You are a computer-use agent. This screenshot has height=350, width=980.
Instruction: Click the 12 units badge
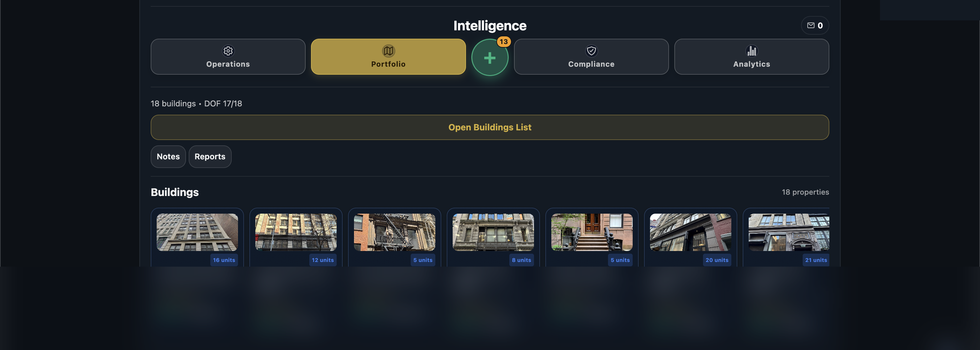323,260
